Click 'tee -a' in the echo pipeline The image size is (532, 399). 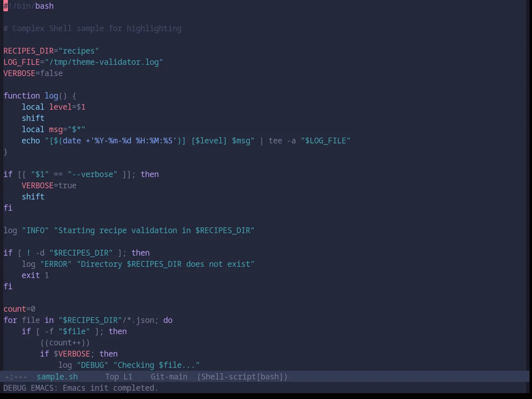point(282,140)
